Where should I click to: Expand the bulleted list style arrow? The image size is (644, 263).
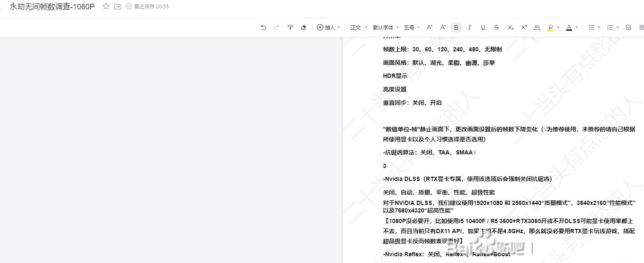click(599, 27)
